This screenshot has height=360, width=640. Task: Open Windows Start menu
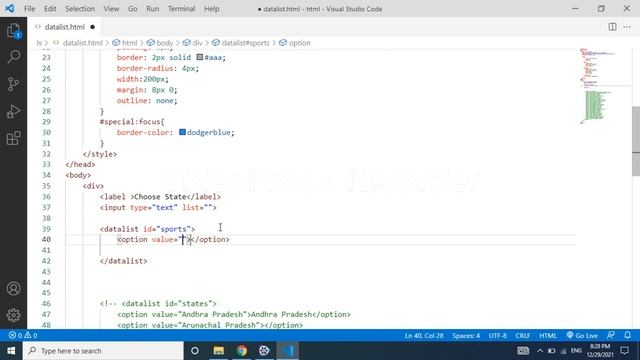click(x=11, y=351)
